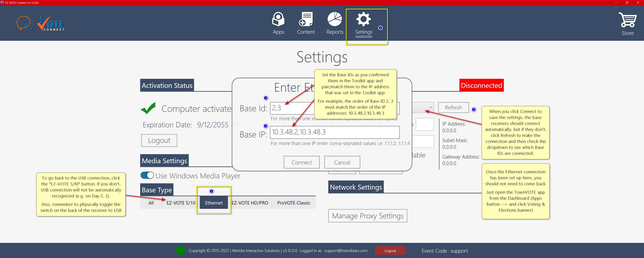Open Manage Proxy Settings
This screenshot has height=258, width=644.
(367, 216)
